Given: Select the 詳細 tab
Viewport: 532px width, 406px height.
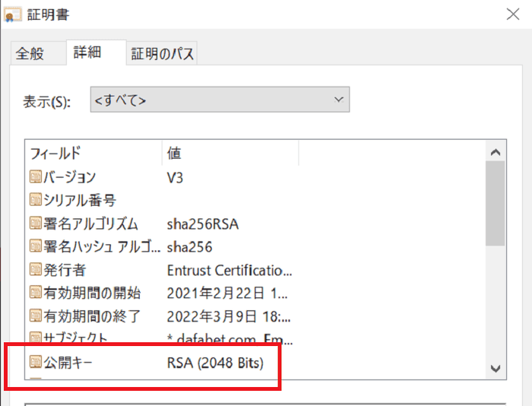Looking at the screenshot, I should click(87, 52).
